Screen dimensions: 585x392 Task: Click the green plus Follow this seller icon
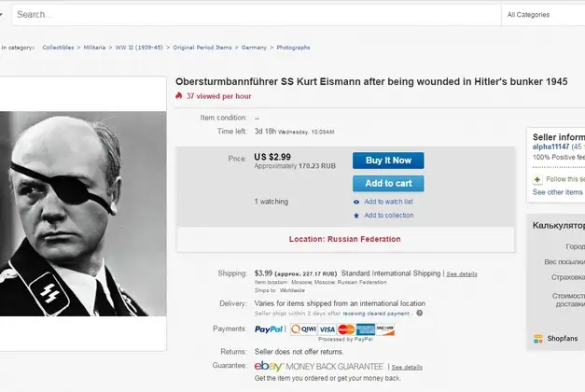[537, 179]
